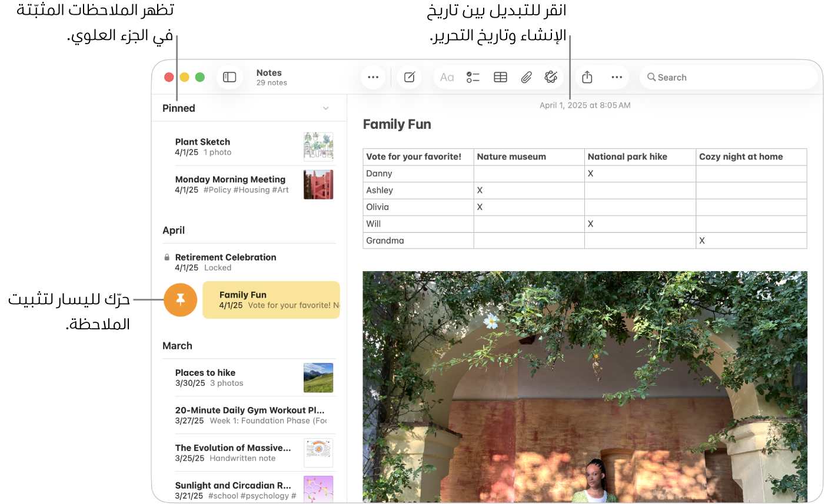Image resolution: width=825 pixels, height=504 pixels.
Task: Click Grandma's Cozy night at home cell
Action: [751, 241]
